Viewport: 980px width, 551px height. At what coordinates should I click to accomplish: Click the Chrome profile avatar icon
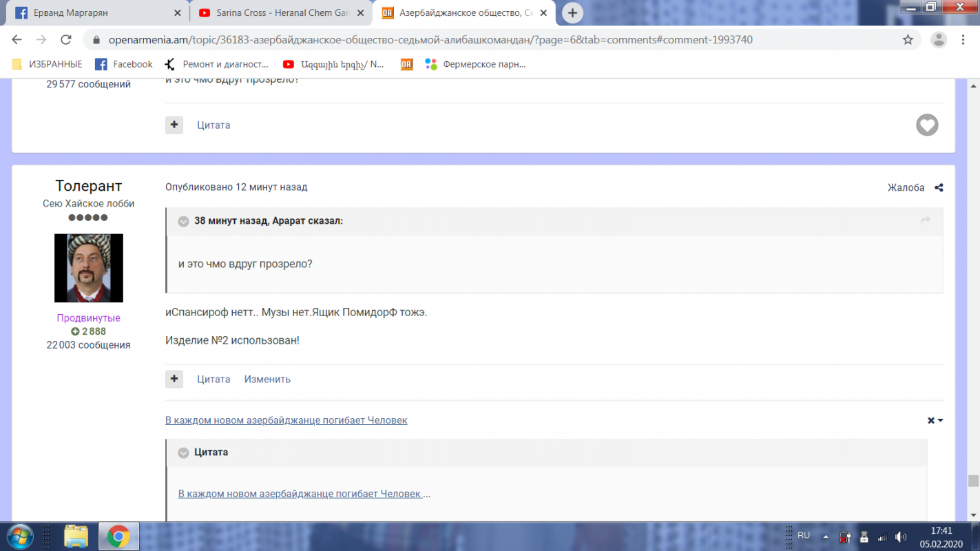(938, 40)
